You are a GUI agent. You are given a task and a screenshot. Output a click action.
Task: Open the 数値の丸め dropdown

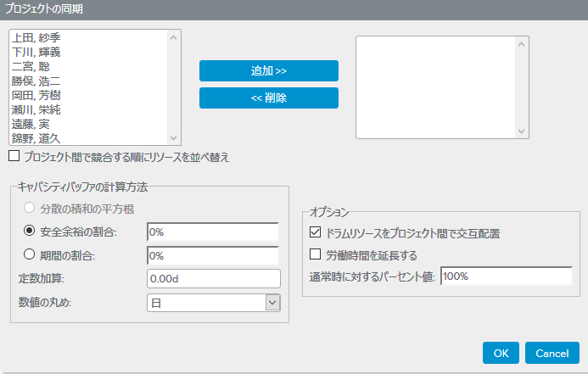click(x=272, y=302)
